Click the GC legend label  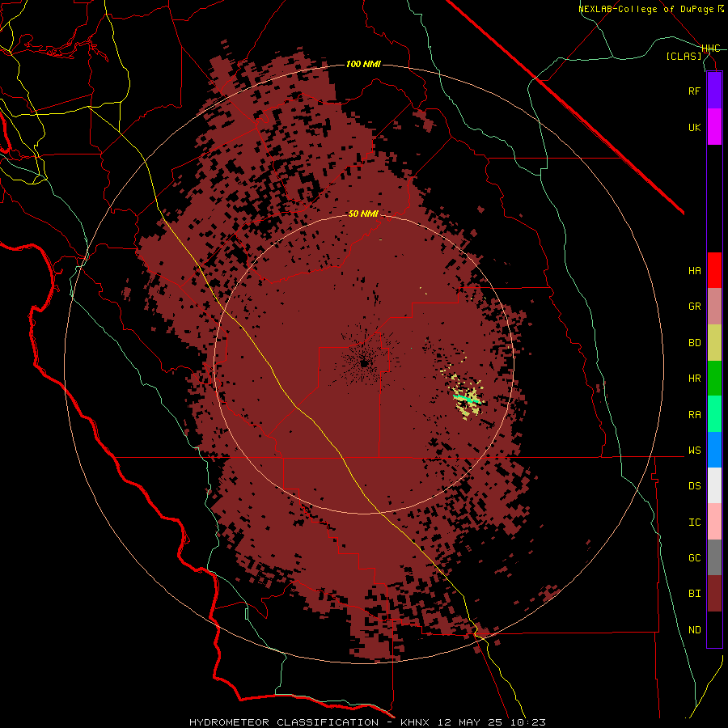[694, 558]
